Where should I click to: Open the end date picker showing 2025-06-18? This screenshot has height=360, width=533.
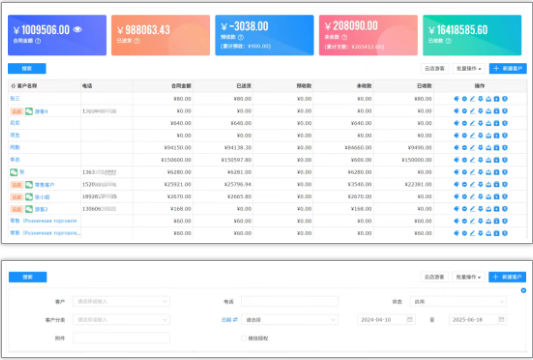tap(478, 320)
